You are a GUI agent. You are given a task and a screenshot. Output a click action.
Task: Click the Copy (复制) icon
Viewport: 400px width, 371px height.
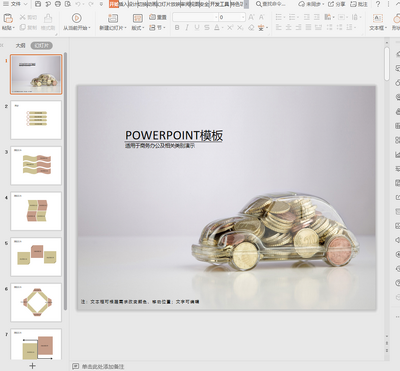23,28
